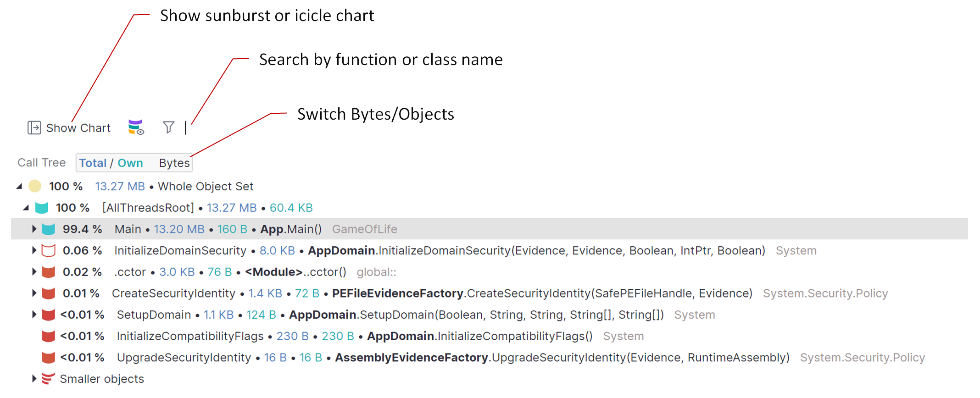Click the colored stack with eye icon

coord(136,127)
